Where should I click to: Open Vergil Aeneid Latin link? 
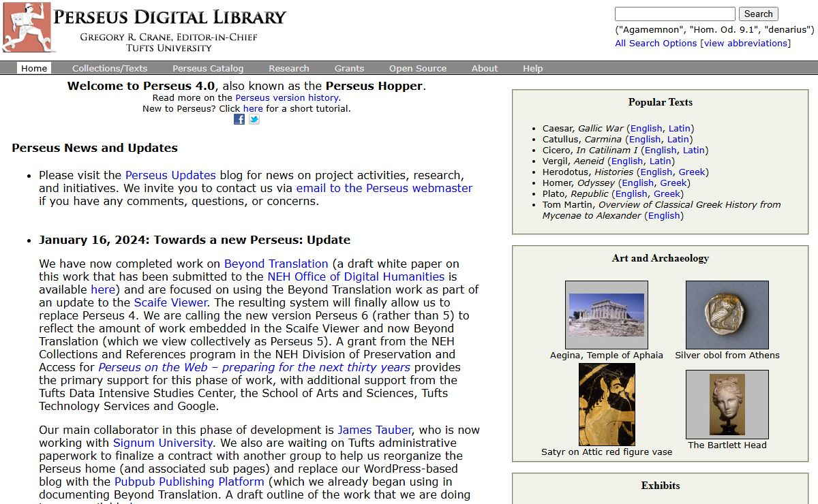point(661,161)
